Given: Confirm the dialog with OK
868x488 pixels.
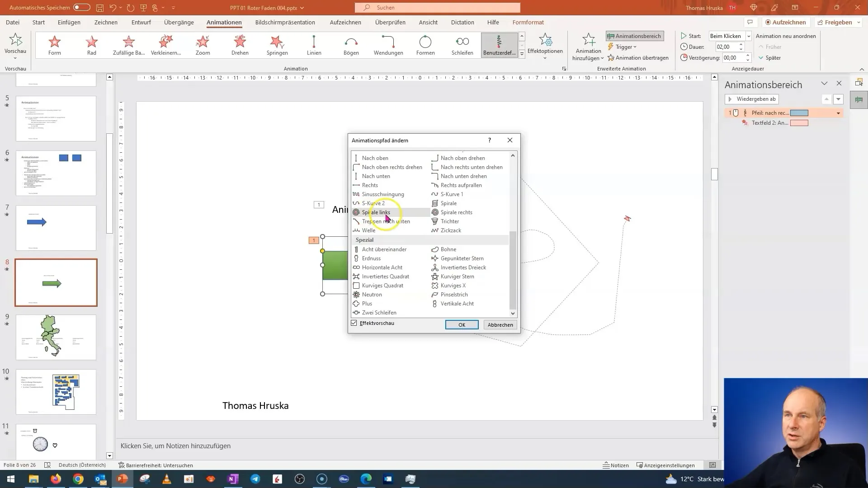Looking at the screenshot, I should (x=462, y=325).
